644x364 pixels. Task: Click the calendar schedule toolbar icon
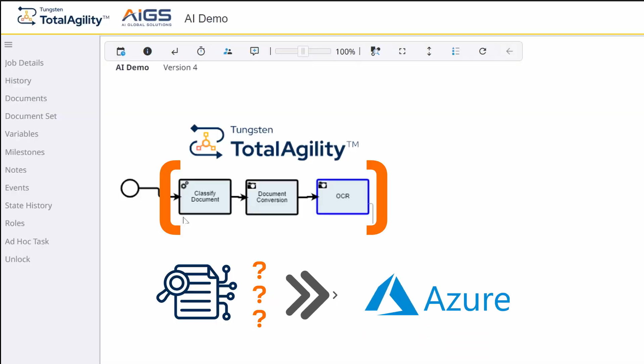click(121, 51)
